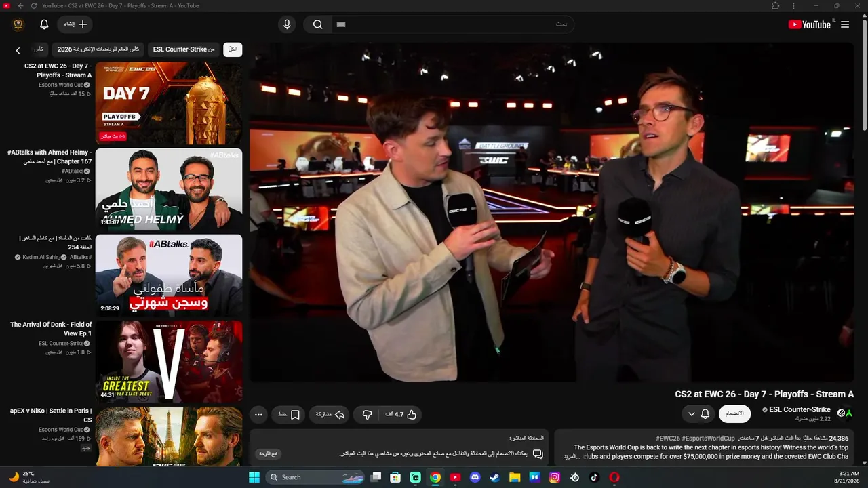868x488 pixels.
Task: Open the account avatar menu
Action: point(18,24)
